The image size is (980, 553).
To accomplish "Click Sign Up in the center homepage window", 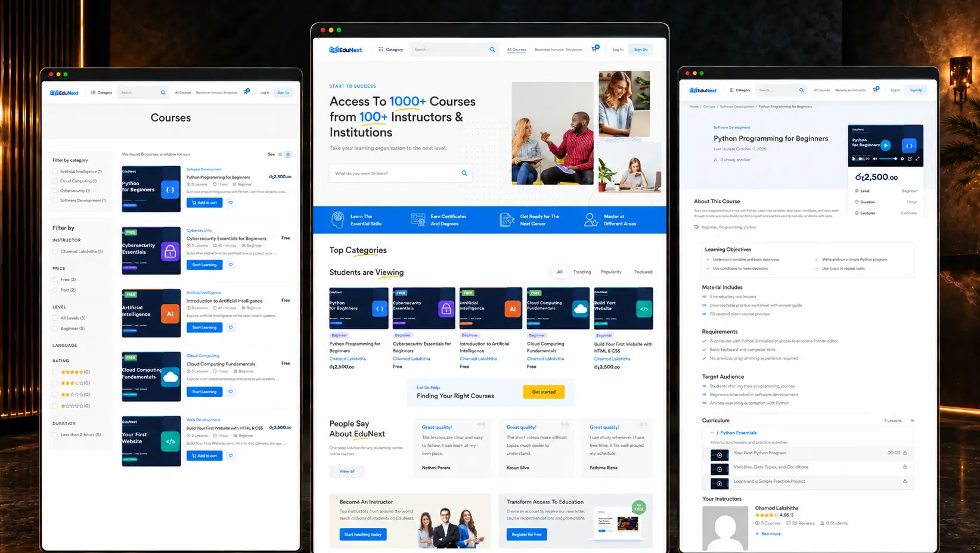I will point(641,49).
